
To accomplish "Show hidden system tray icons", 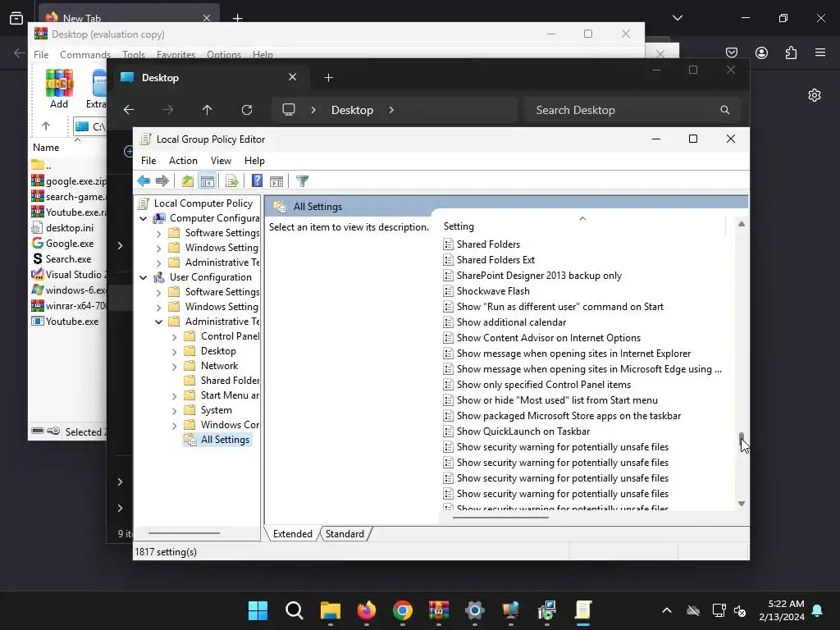I will [666, 610].
